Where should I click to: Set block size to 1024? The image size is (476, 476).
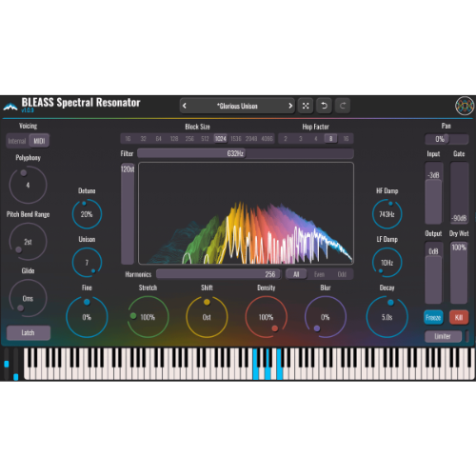tap(221, 139)
